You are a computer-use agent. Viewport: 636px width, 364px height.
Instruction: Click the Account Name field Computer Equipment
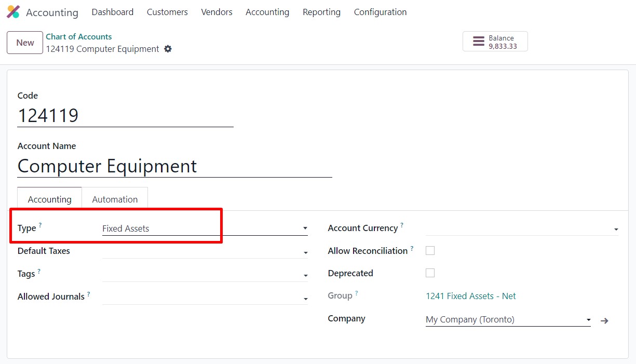point(175,166)
